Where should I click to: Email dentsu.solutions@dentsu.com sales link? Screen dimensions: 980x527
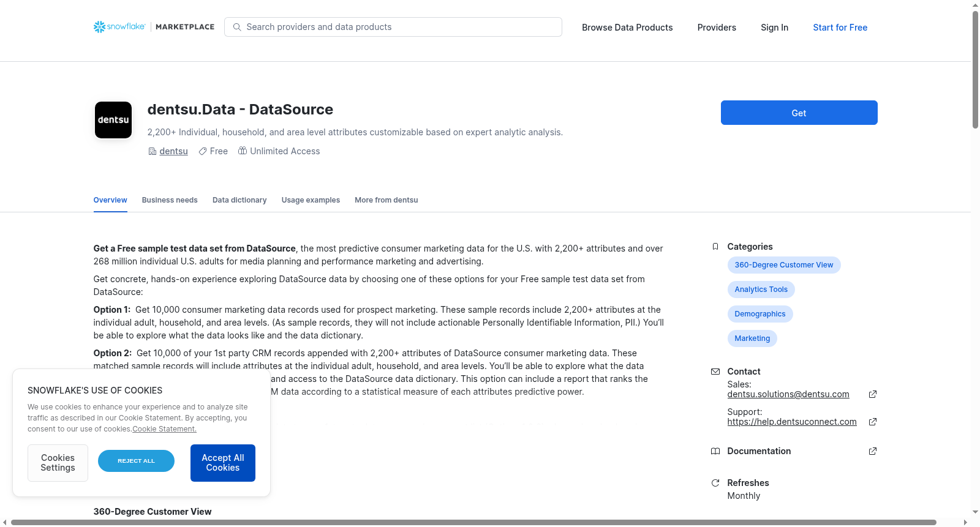pos(788,394)
